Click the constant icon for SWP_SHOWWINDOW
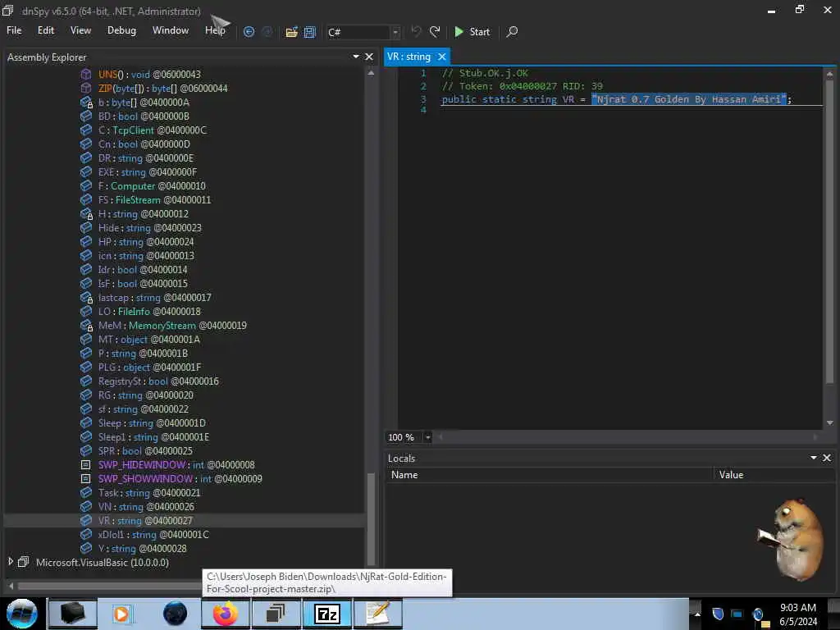 point(85,479)
